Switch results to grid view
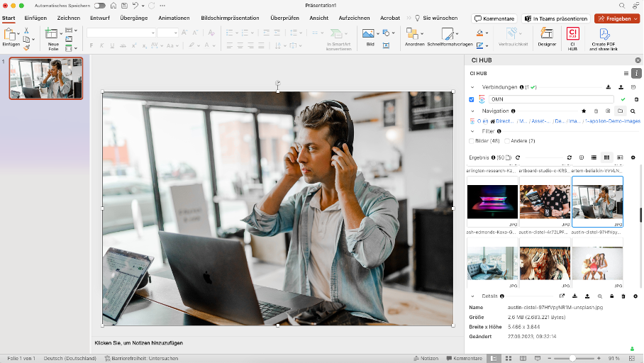Viewport: 644px width, 363px height. pos(606,157)
